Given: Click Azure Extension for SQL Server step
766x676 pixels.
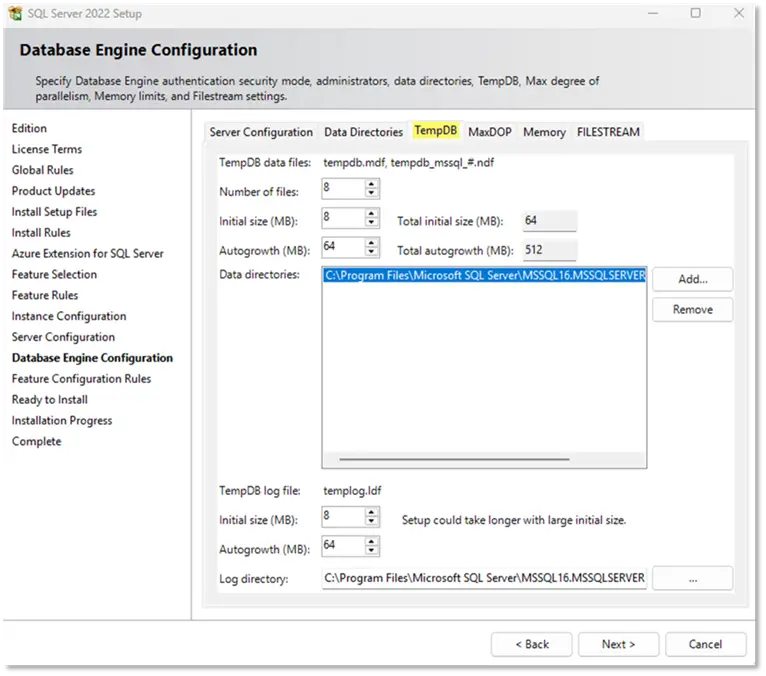Looking at the screenshot, I should click(x=87, y=254).
